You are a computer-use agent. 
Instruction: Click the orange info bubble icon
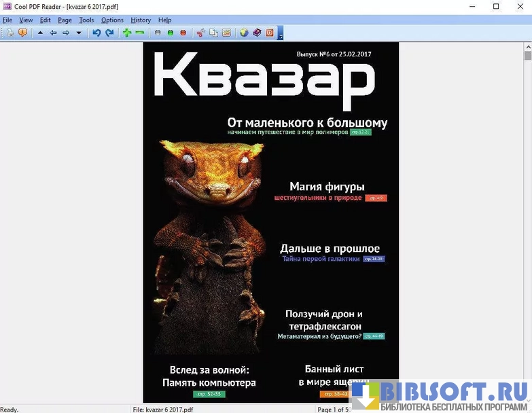(x=22, y=32)
